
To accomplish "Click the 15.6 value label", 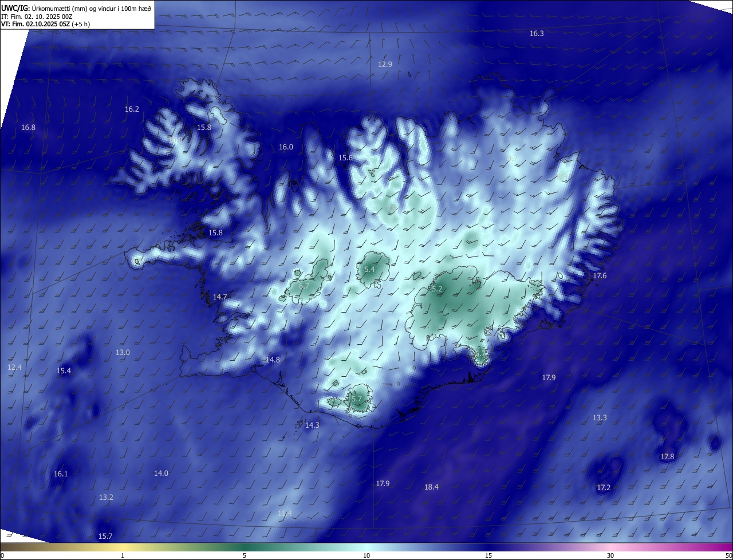I will (345, 158).
